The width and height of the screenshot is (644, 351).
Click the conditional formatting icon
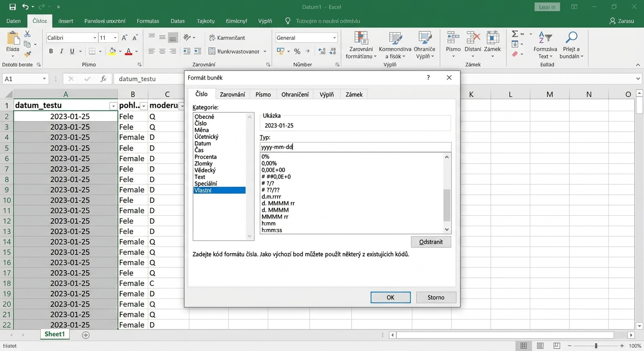[x=361, y=38]
